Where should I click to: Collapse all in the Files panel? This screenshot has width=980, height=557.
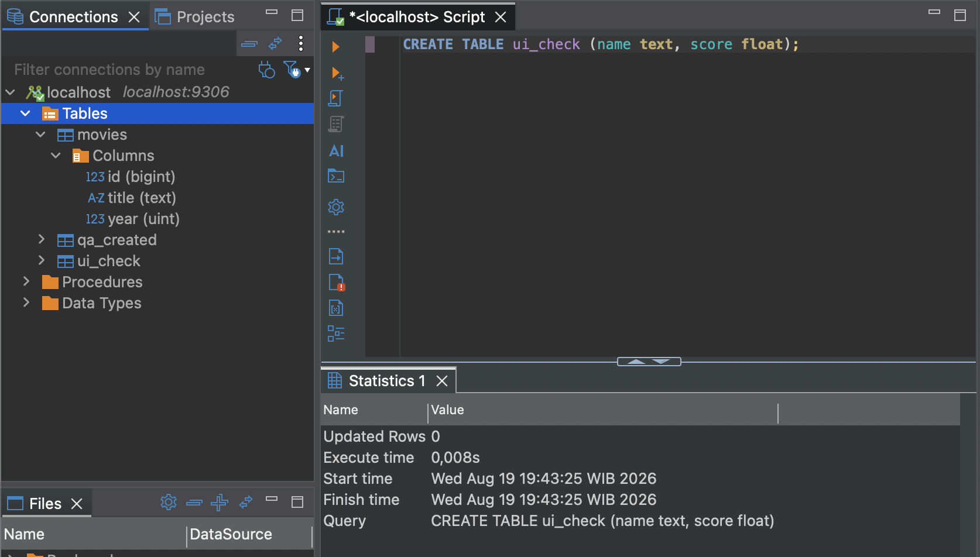(x=194, y=503)
